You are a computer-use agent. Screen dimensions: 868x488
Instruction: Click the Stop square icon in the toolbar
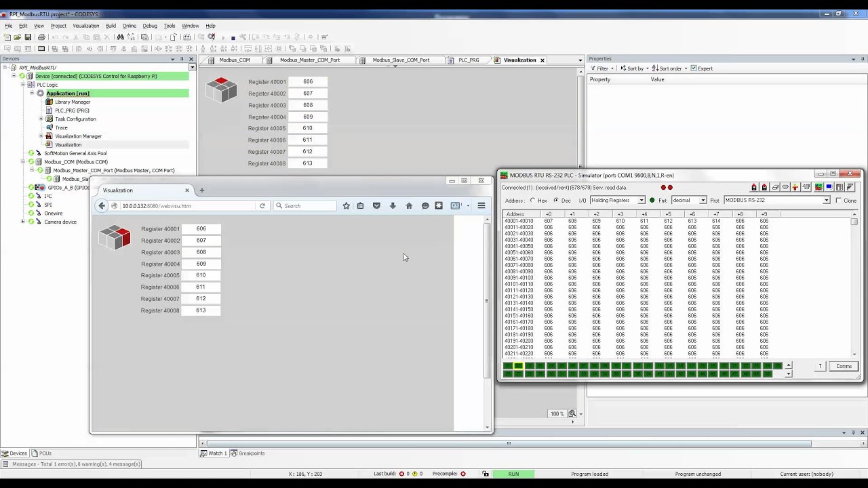click(x=233, y=38)
